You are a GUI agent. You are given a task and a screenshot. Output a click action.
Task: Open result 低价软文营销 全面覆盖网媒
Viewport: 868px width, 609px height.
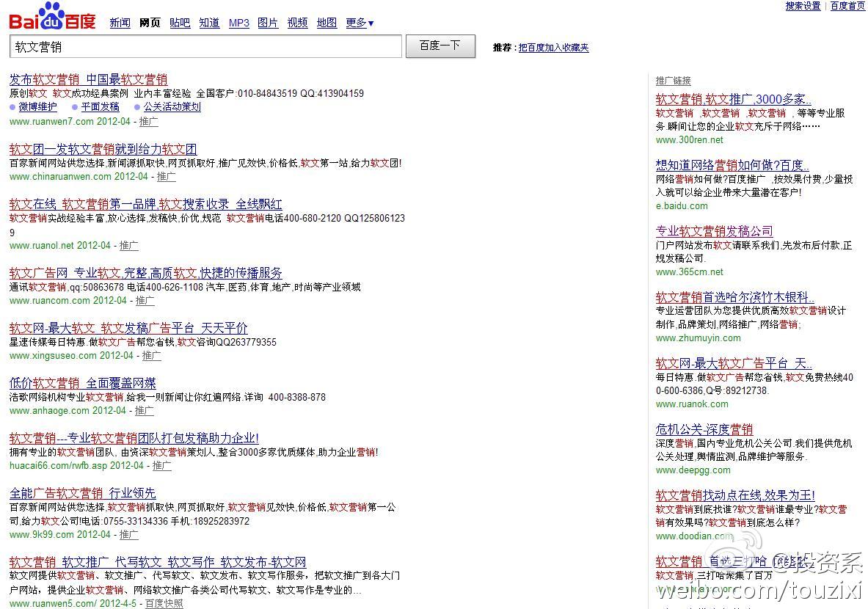coord(82,383)
